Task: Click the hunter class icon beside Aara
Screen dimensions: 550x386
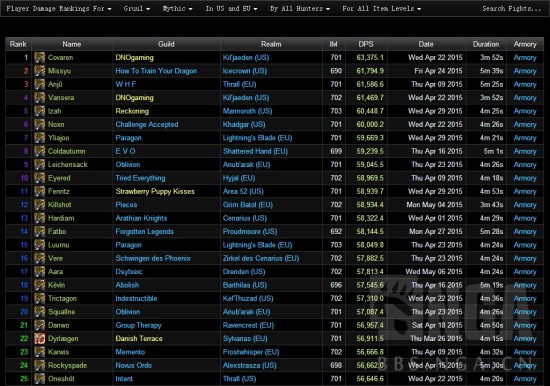Action: (x=40, y=272)
